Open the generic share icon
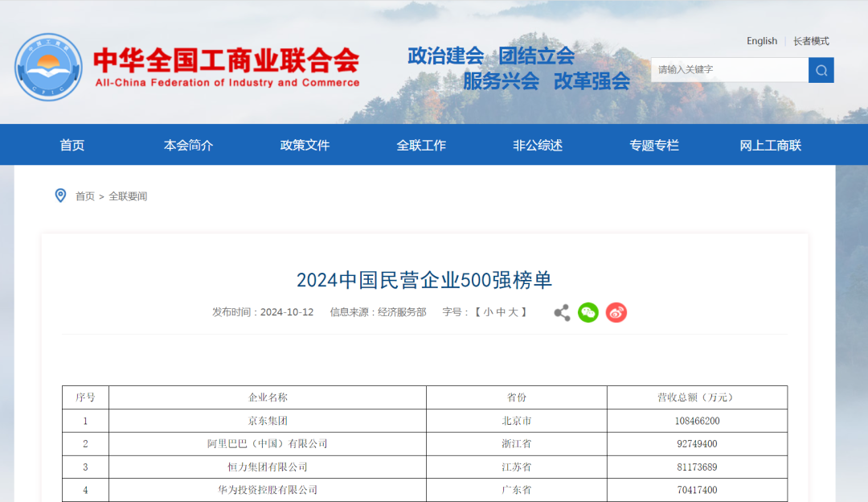 coord(562,312)
